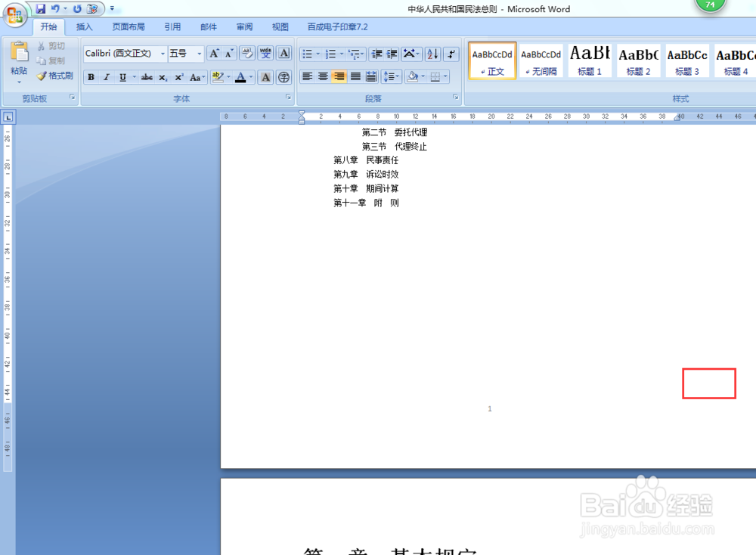Viewport: 756px width, 555px height.
Task: Toggle Strikethrough formatting
Action: [x=147, y=77]
